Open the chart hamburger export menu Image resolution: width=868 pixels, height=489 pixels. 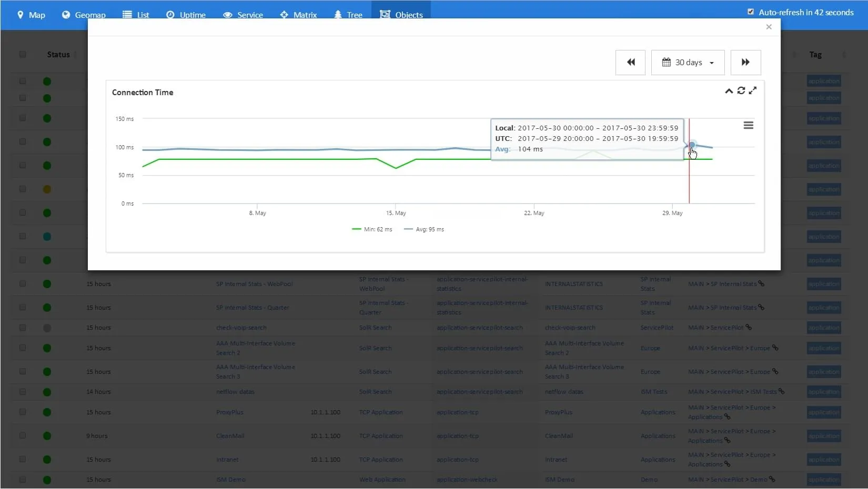click(x=748, y=126)
